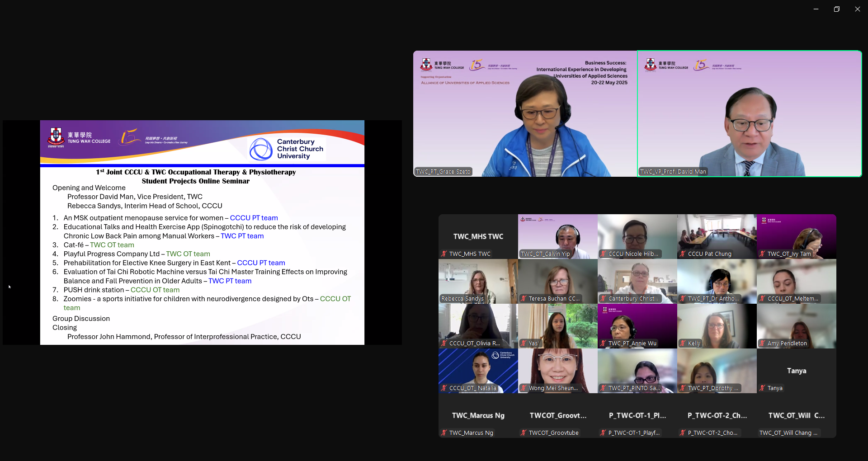Image resolution: width=868 pixels, height=461 pixels.
Task: Open the shared agenda slide view
Action: pos(202,232)
